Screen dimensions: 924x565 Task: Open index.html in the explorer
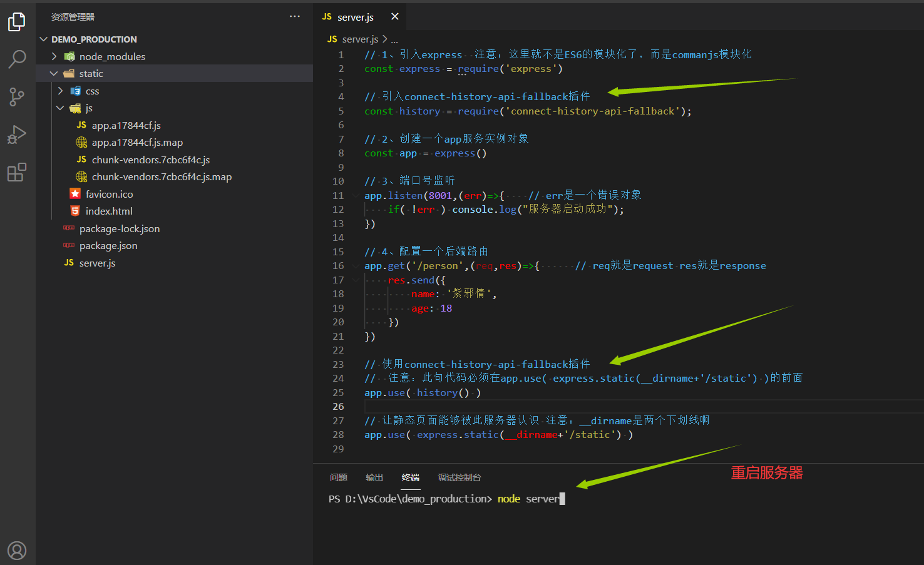tap(109, 211)
